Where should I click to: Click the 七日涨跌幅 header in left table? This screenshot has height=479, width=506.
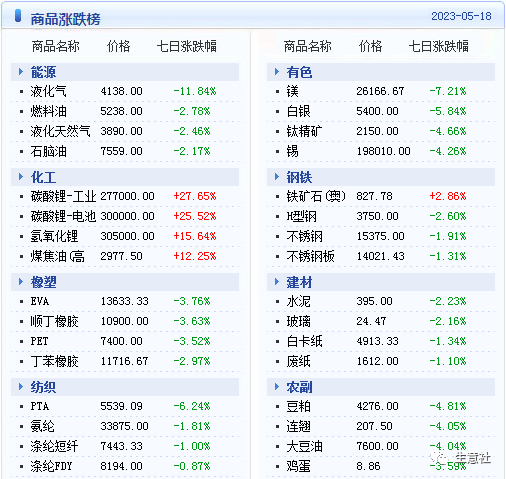coord(186,46)
